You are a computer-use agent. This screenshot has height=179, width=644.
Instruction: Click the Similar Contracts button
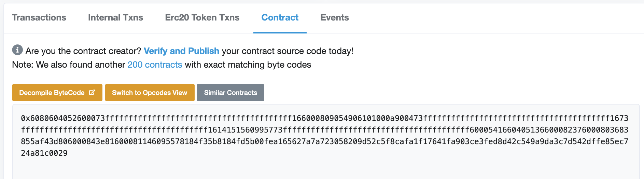pyautogui.click(x=230, y=93)
